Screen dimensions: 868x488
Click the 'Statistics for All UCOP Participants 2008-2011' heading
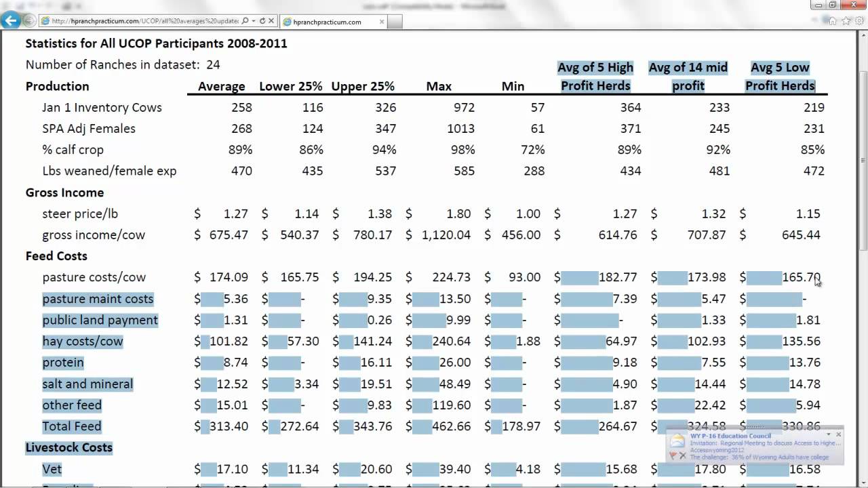pos(156,43)
